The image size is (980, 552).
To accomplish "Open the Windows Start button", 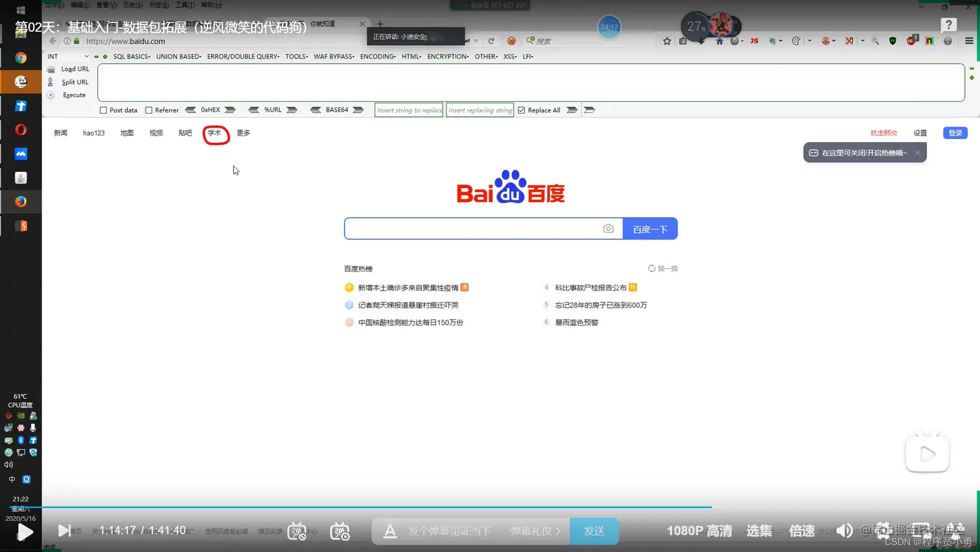I will (21, 10).
